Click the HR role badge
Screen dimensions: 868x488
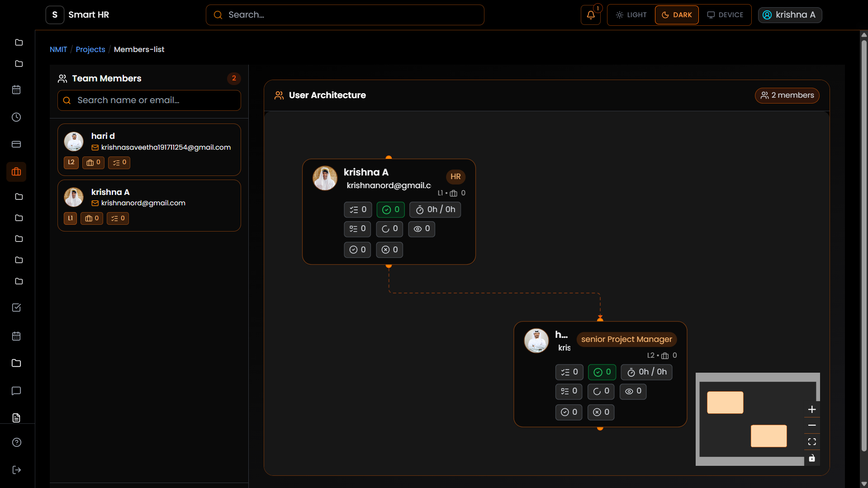click(455, 177)
